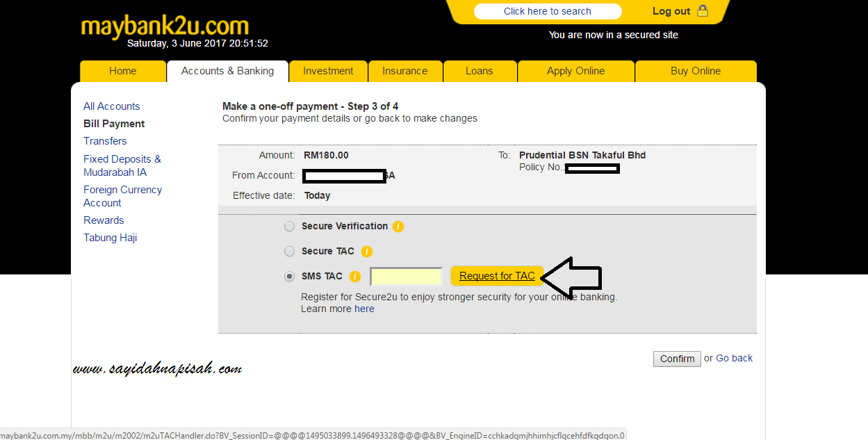Select the Secure TAC radio button
This screenshot has width=868, height=440.
pos(289,252)
